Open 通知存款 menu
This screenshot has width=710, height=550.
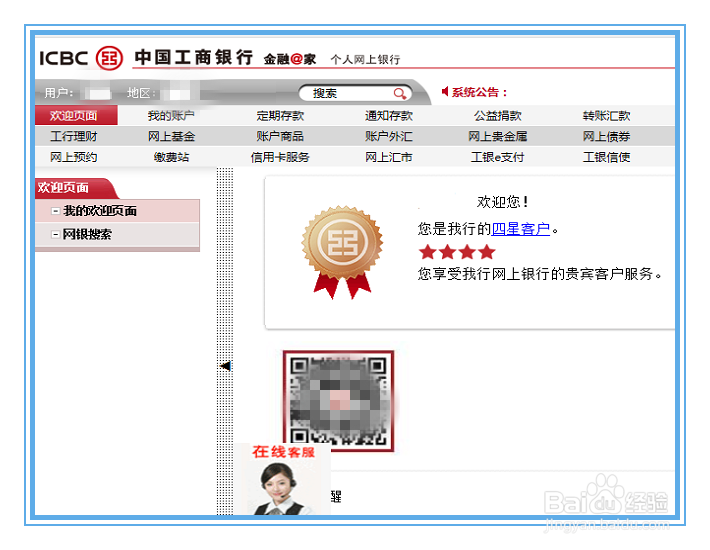pos(389,116)
